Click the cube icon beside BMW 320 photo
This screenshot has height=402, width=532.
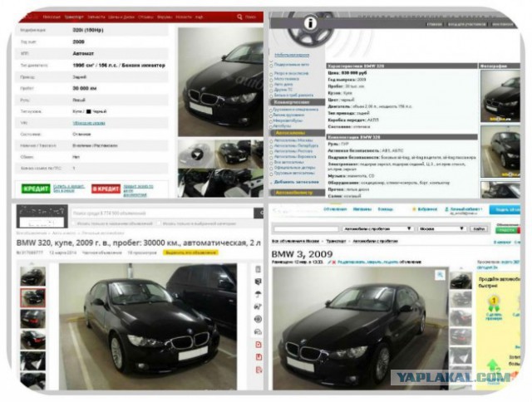pyautogui.click(x=259, y=282)
